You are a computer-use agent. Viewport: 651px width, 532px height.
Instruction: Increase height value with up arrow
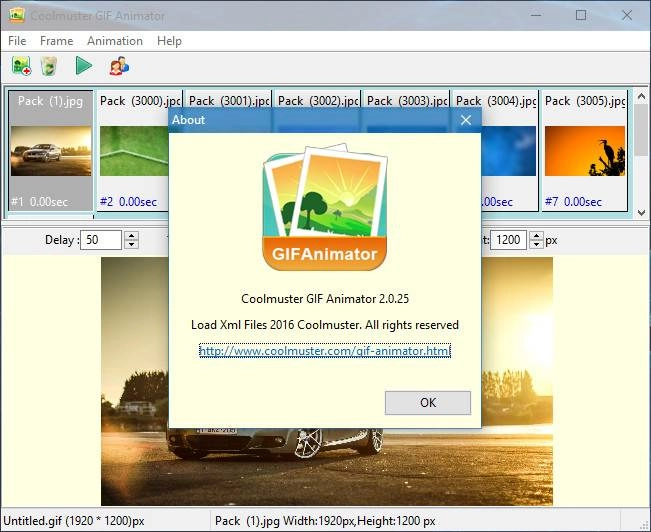[x=536, y=235]
